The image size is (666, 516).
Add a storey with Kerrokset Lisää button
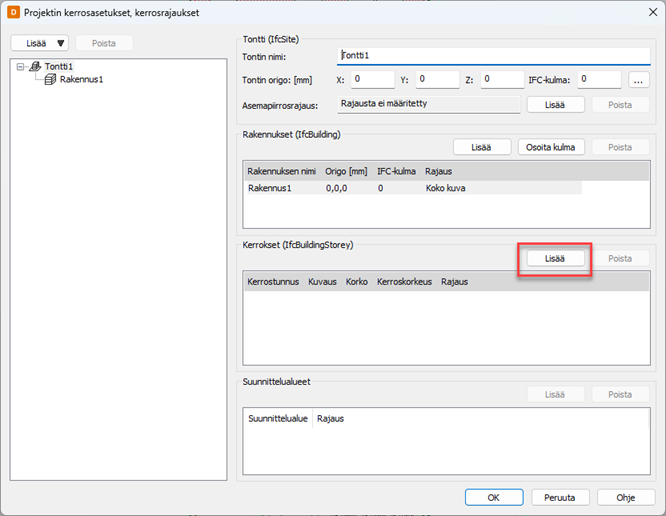555,258
